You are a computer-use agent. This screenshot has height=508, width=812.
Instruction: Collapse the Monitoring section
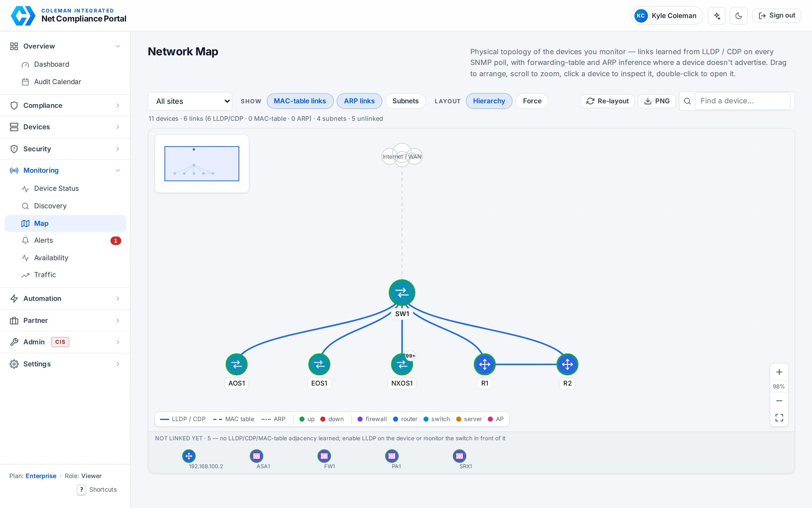click(x=65, y=170)
